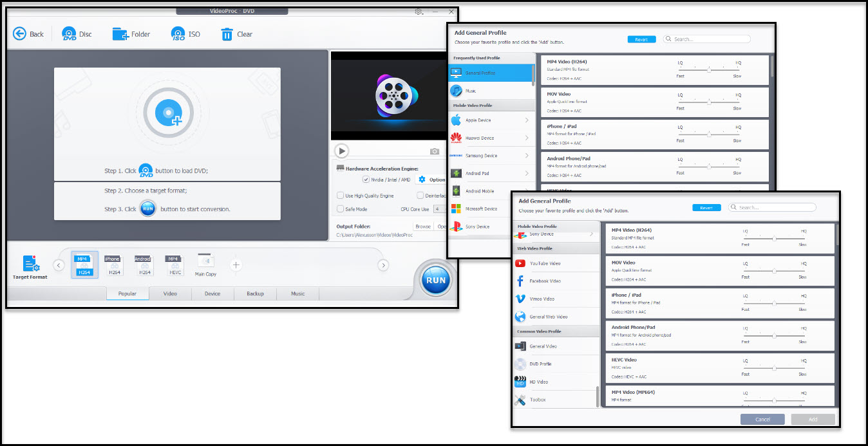This screenshot has width=868, height=446.
Task: Click the MP4 Video (MPEG4) profile entry
Action: click(720, 396)
